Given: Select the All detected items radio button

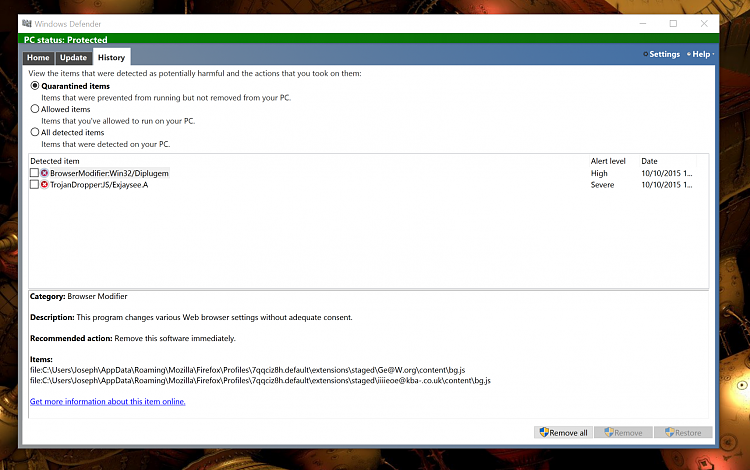Looking at the screenshot, I should click(x=35, y=132).
